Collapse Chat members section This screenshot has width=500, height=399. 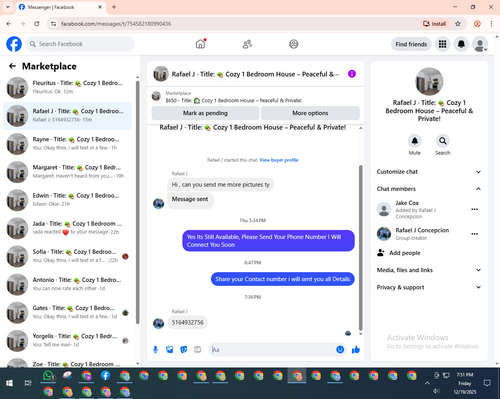click(x=429, y=189)
